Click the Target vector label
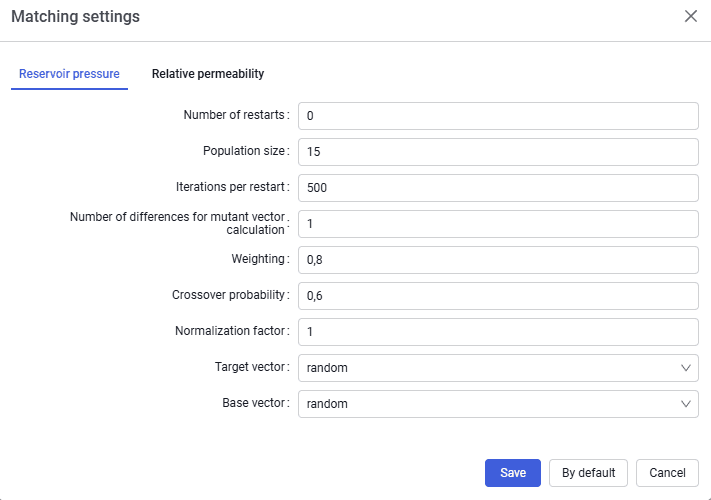The height and width of the screenshot is (500, 711). coord(250,367)
